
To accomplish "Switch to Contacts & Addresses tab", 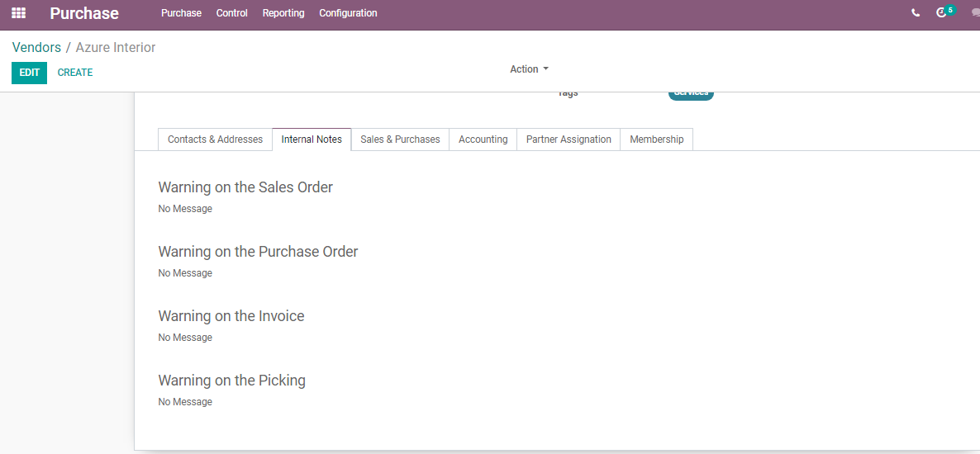I will (215, 140).
